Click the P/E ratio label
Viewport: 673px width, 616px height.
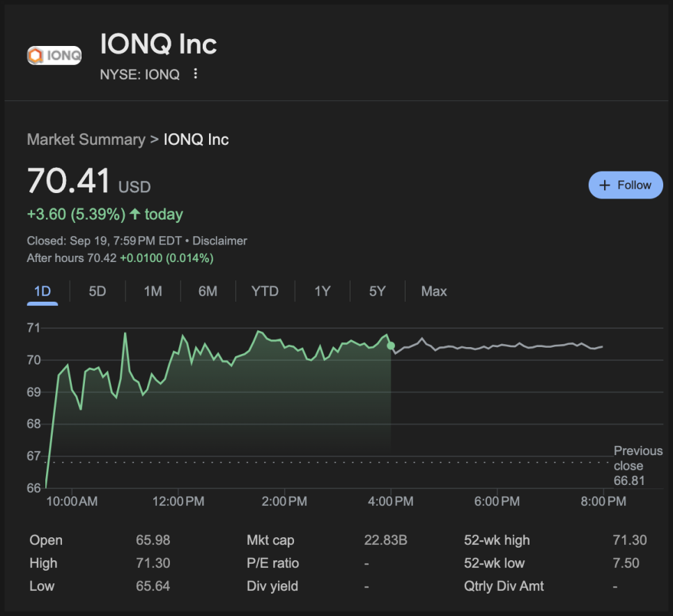(272, 563)
